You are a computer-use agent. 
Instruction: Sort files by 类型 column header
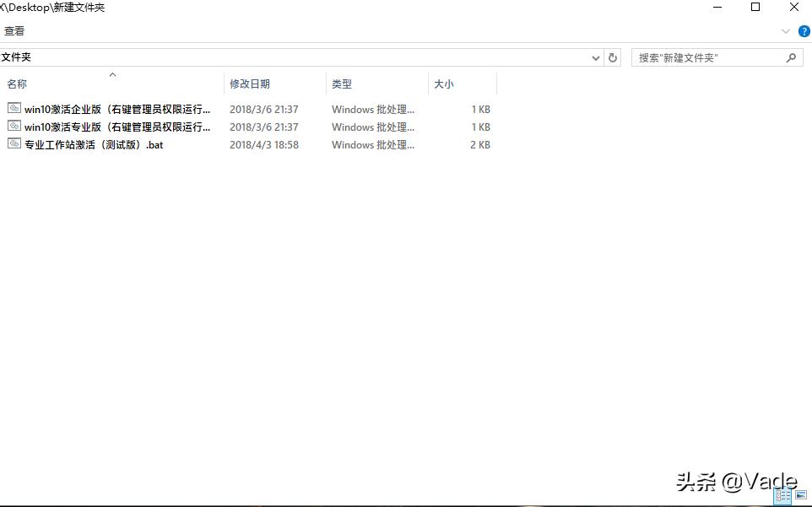(341, 84)
